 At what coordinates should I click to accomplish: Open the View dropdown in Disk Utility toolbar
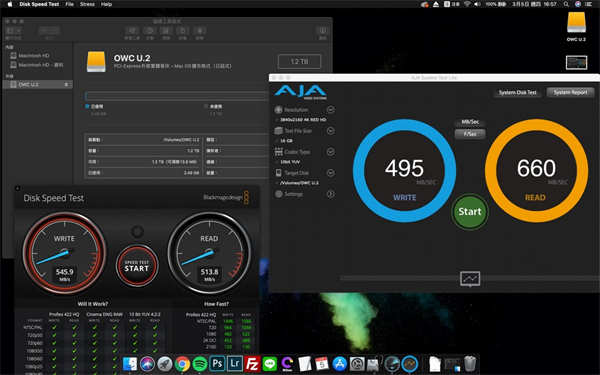13,31
